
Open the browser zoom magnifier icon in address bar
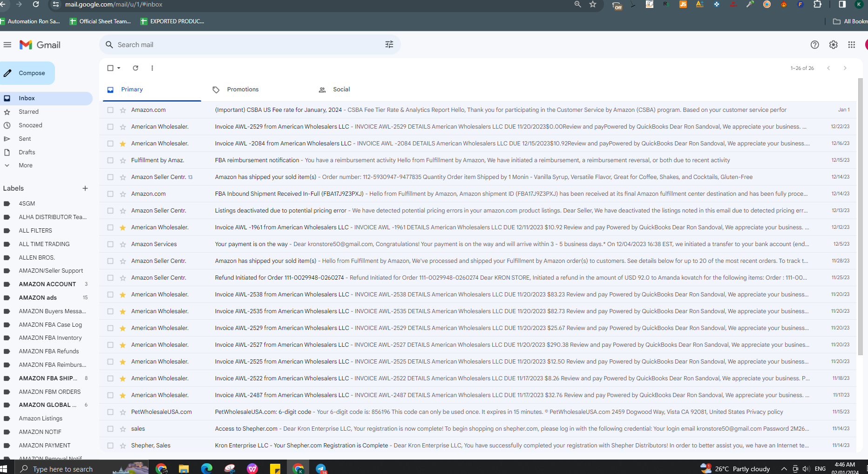pyautogui.click(x=577, y=4)
